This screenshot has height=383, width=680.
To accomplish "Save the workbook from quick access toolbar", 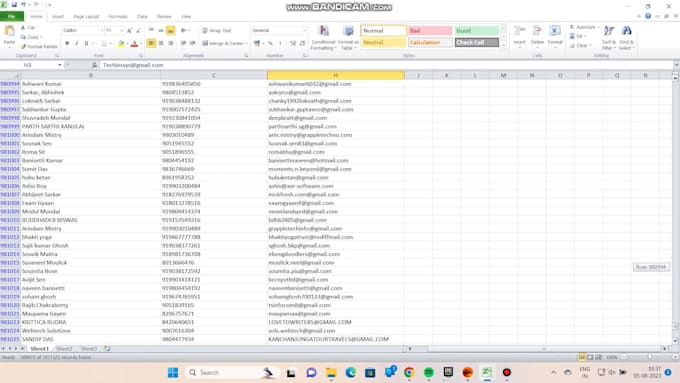I will pos(14,5).
